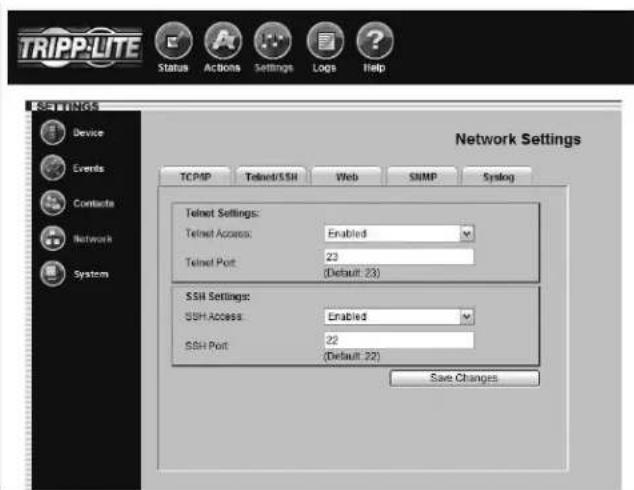Select the Contacts sidebar icon
This screenshot has height=490, width=634.
pyautogui.click(x=53, y=203)
